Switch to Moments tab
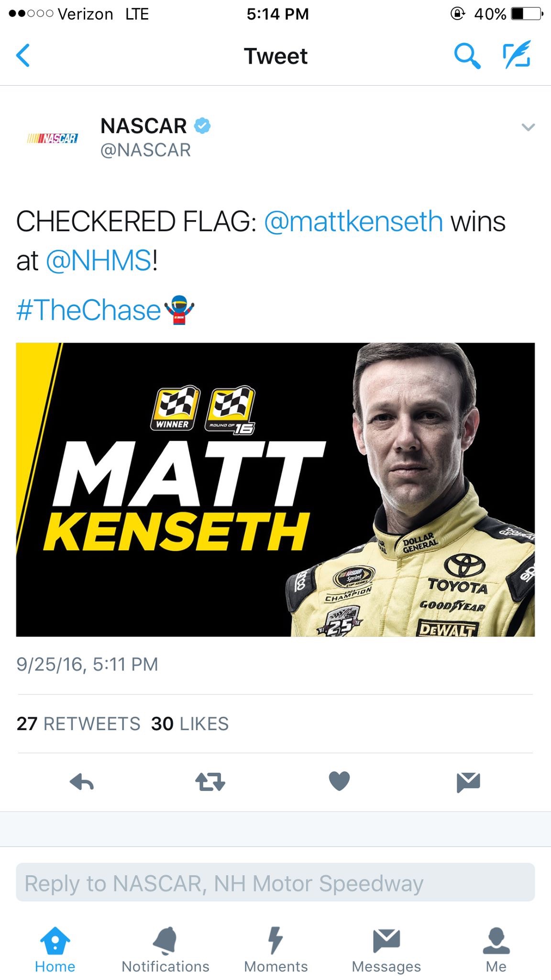Viewport: 551px width, 980px height. [276, 949]
